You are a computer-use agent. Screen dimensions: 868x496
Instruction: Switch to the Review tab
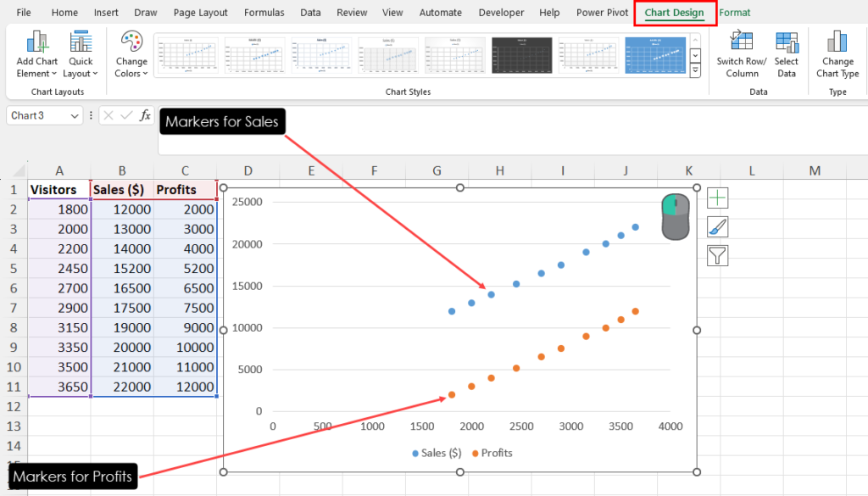tap(352, 12)
